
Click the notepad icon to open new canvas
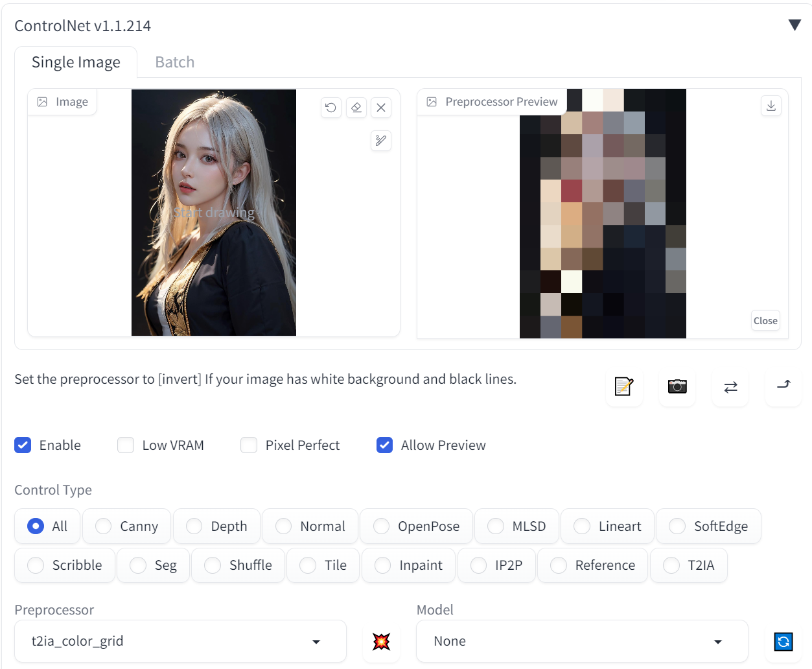(623, 387)
